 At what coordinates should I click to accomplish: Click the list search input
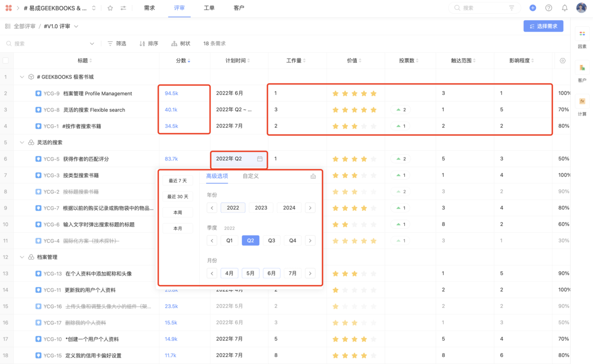[x=49, y=43]
